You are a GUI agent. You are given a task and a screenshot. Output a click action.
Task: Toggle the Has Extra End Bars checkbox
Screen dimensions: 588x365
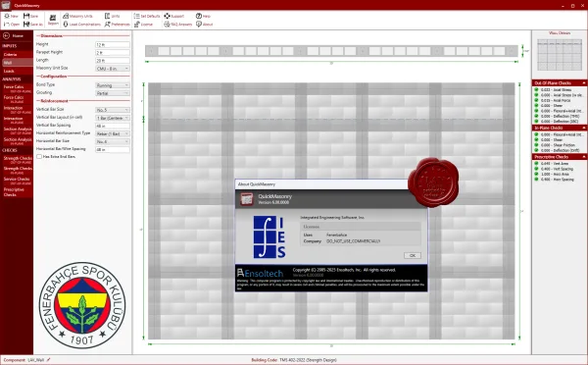(x=39, y=157)
